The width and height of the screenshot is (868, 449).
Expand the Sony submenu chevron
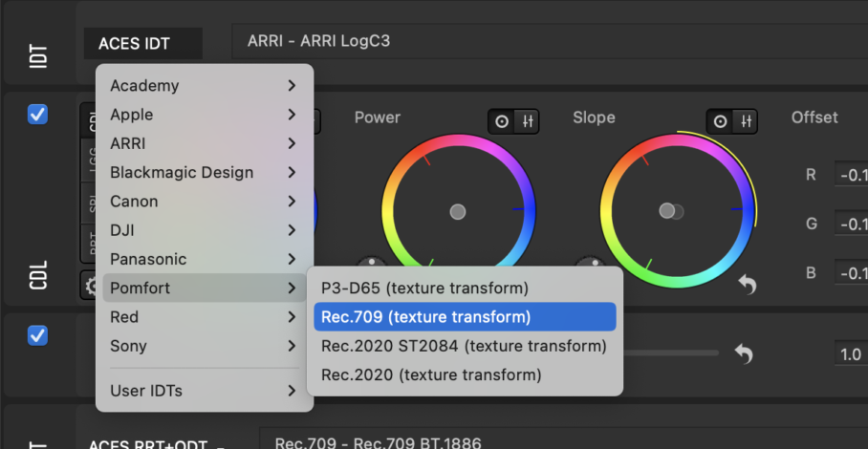pyautogui.click(x=292, y=346)
